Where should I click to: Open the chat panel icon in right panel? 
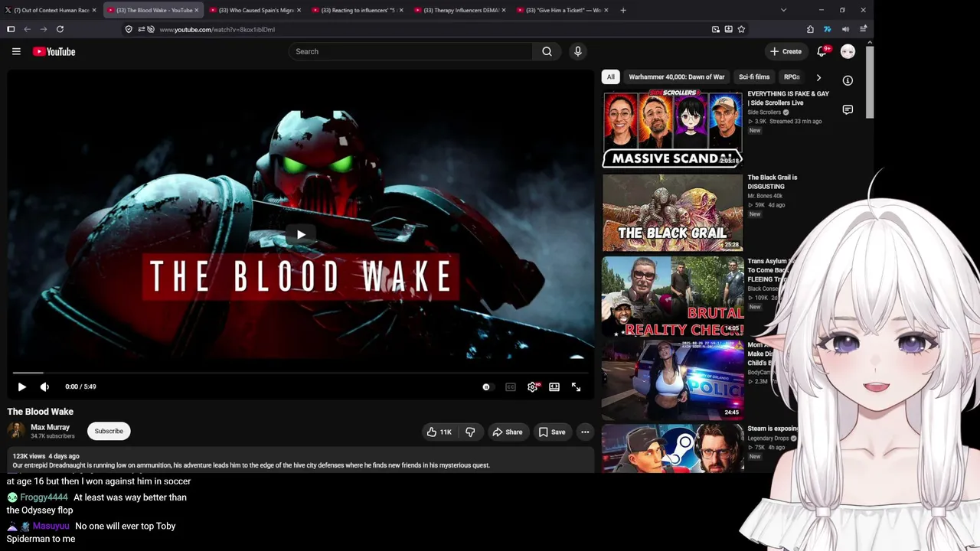(848, 109)
